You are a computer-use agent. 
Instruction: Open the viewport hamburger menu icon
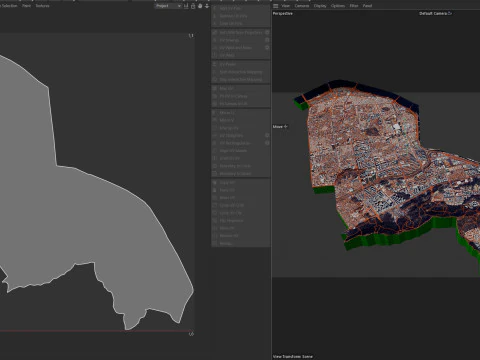276,6
